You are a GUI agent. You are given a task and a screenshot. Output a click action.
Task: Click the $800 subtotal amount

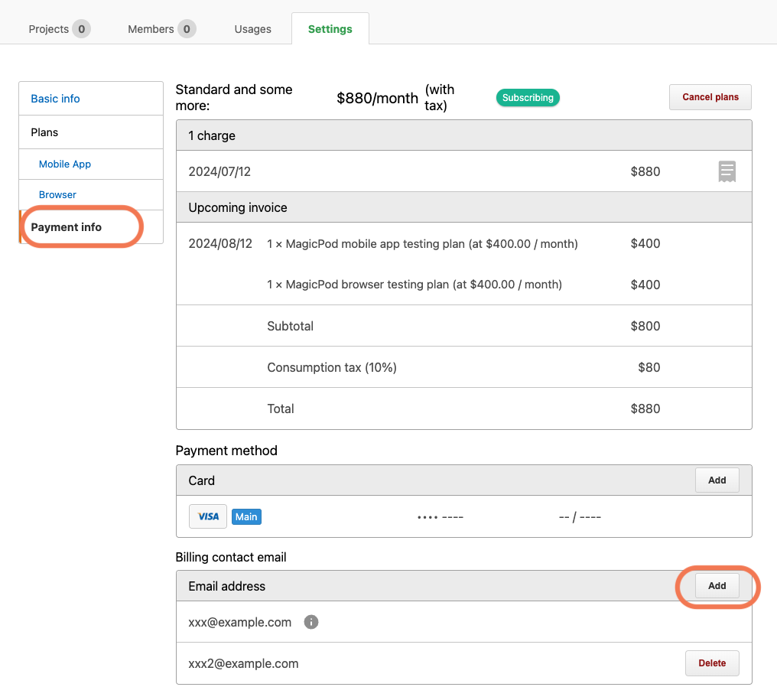(x=645, y=326)
